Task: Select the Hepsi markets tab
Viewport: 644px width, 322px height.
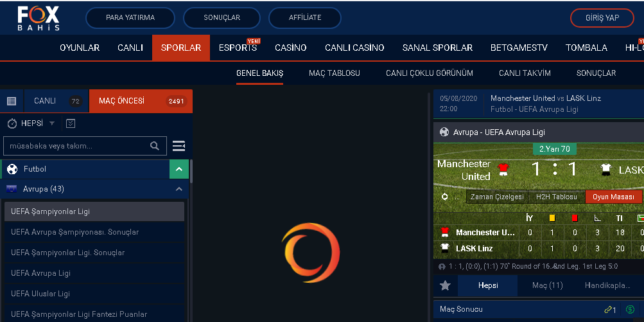Action: [x=488, y=285]
